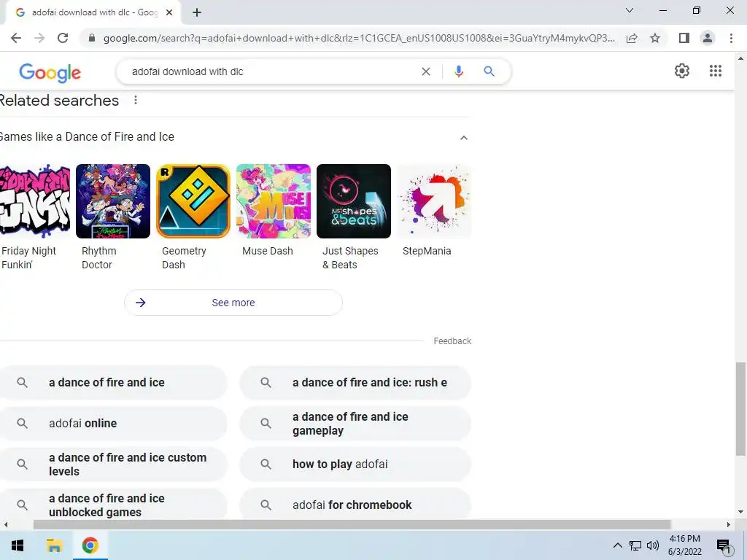Viewport: 747px width, 560px height.
Task: Open Google quick settings gear
Action: point(682,71)
